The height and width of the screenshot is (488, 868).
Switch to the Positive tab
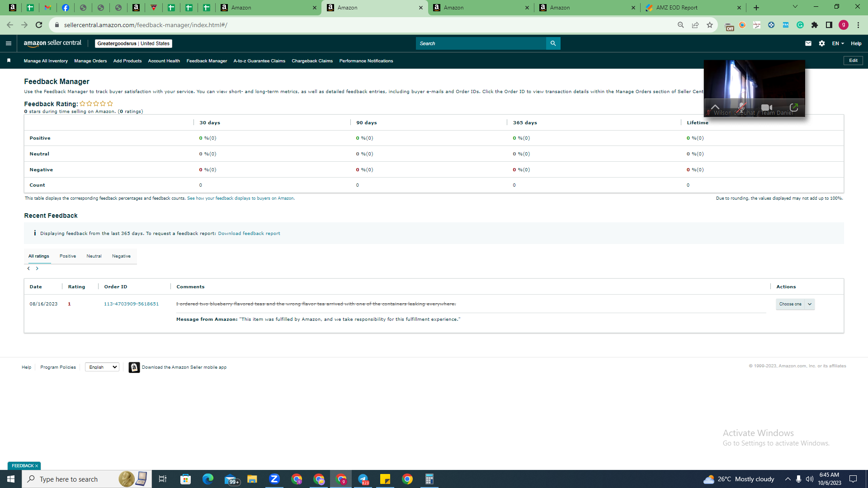[x=68, y=256]
